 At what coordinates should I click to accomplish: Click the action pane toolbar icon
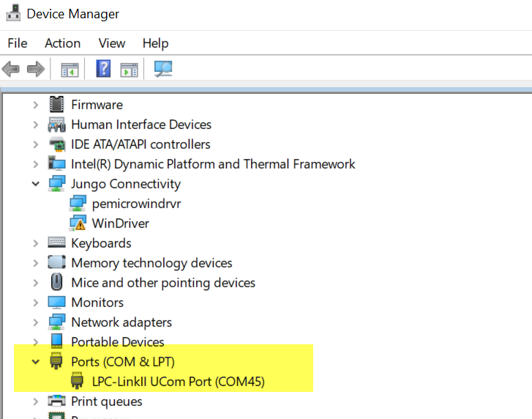[129, 70]
